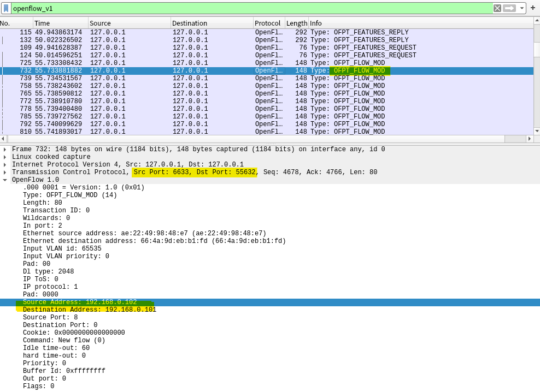
Task: Expand Internet Protocol Version 4 section
Action: coord(5,164)
